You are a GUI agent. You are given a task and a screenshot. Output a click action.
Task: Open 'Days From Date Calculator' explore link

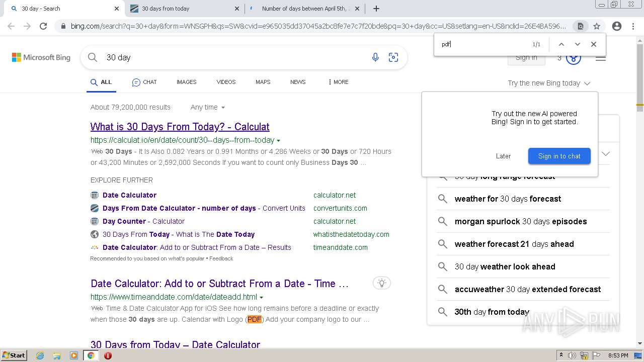(x=204, y=208)
